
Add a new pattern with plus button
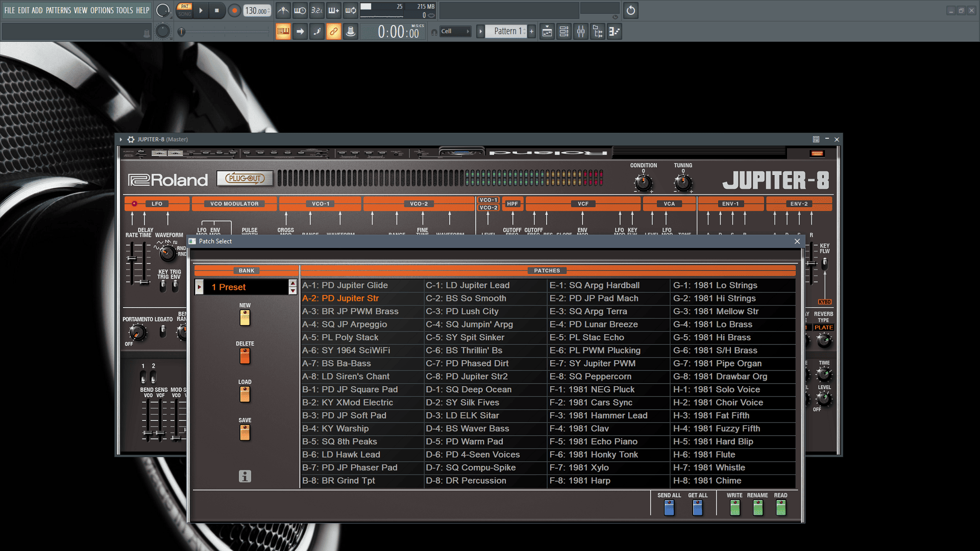click(x=531, y=32)
